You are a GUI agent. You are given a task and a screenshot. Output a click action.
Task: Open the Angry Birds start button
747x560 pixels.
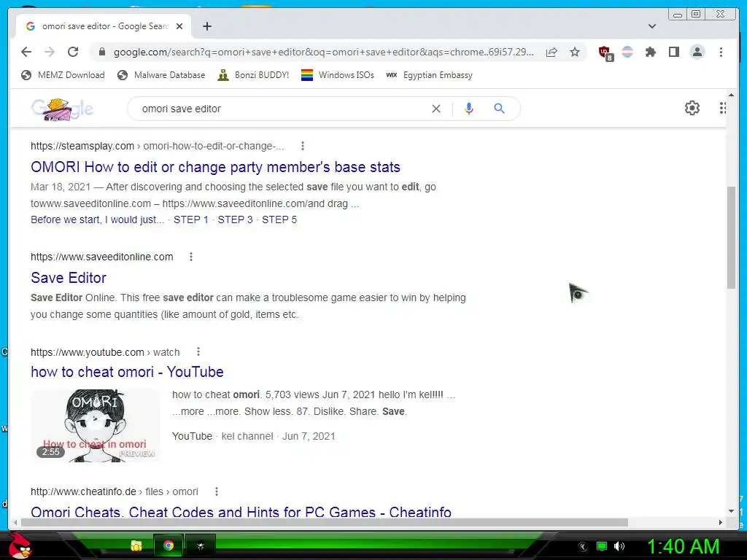20,545
